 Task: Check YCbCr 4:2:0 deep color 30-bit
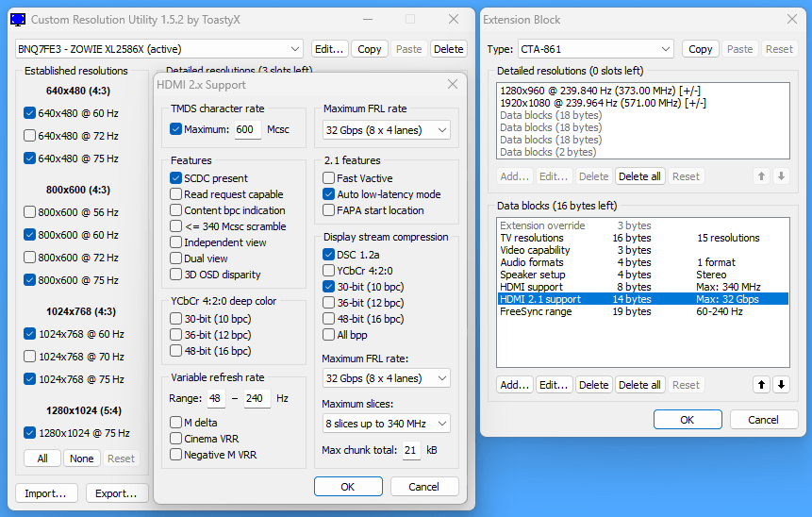(x=176, y=319)
